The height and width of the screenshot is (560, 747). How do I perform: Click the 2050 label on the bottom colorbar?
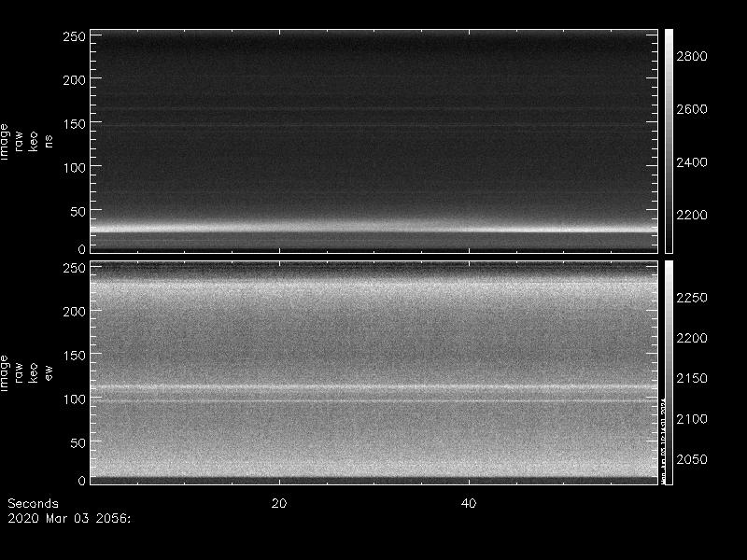[x=692, y=459]
